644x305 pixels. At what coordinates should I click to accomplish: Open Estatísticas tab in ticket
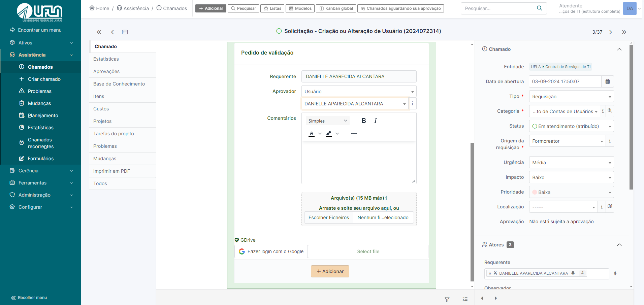123,59
